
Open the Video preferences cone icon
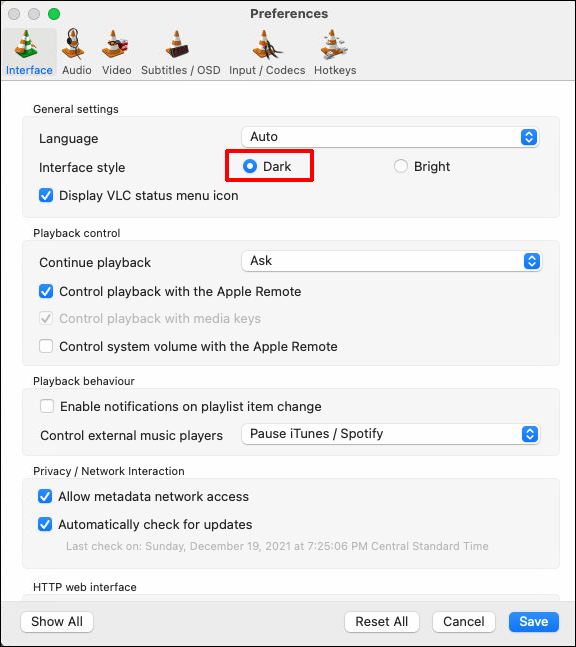115,44
